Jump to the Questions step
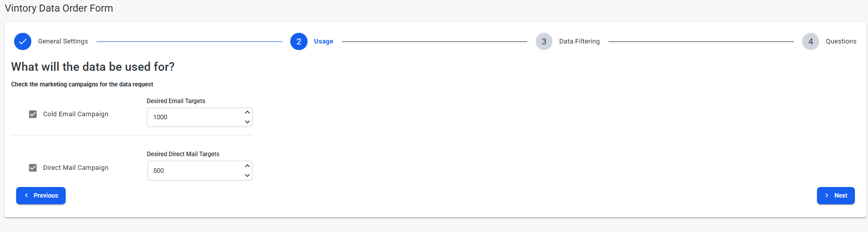This screenshot has height=232, width=868. point(841,41)
